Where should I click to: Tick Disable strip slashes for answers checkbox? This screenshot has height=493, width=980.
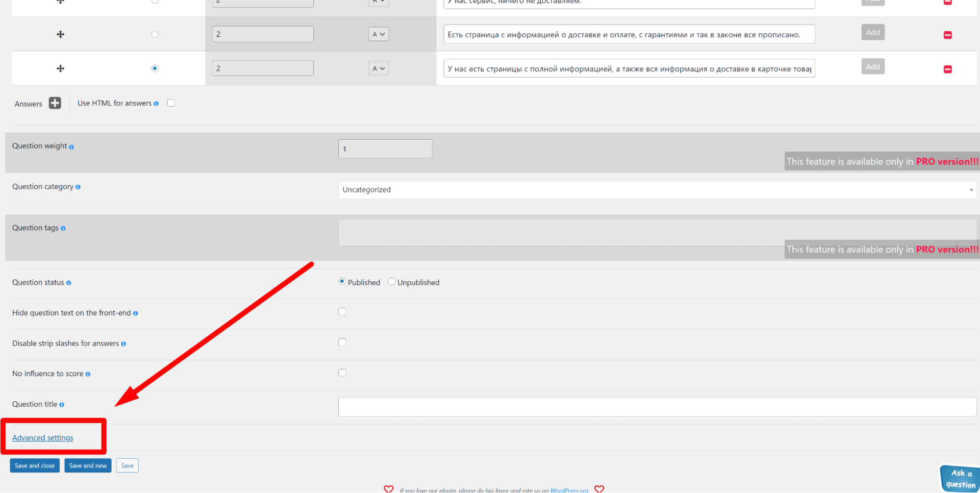[342, 342]
